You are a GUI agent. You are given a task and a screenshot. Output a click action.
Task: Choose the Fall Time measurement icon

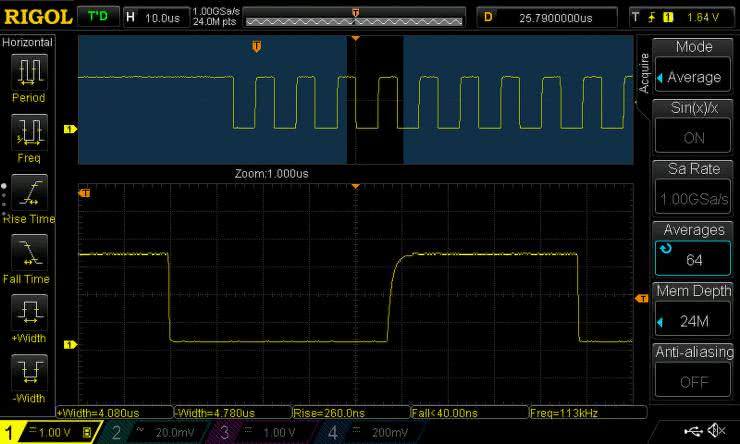[x=28, y=252]
